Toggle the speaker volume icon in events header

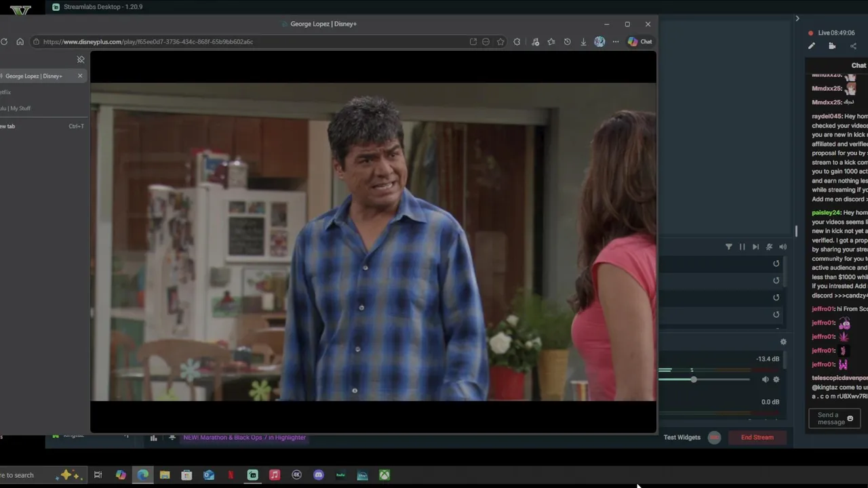point(783,247)
